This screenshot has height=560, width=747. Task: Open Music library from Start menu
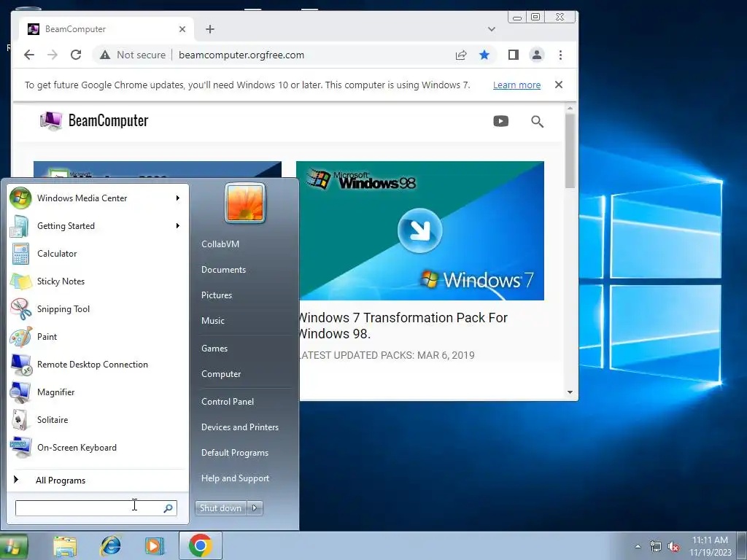pyautogui.click(x=212, y=321)
